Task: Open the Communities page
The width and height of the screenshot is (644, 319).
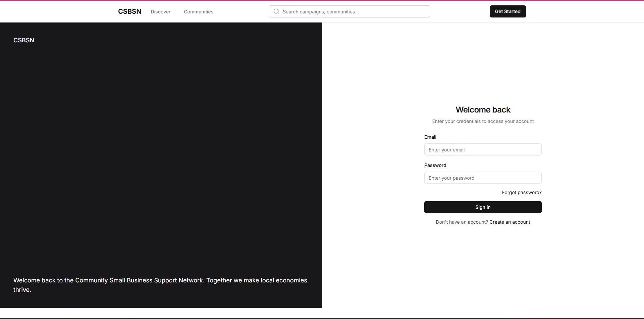Action: tap(199, 12)
